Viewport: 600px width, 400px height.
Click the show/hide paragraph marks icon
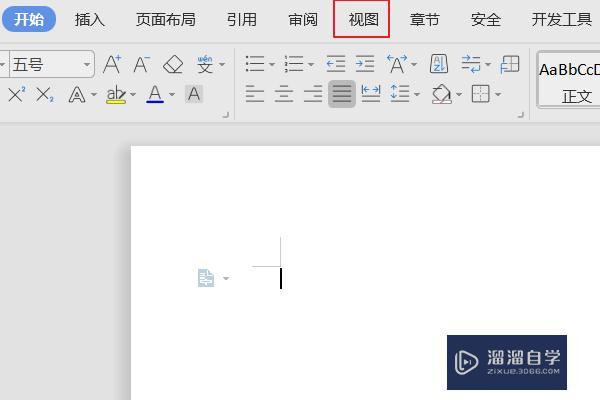(x=471, y=64)
